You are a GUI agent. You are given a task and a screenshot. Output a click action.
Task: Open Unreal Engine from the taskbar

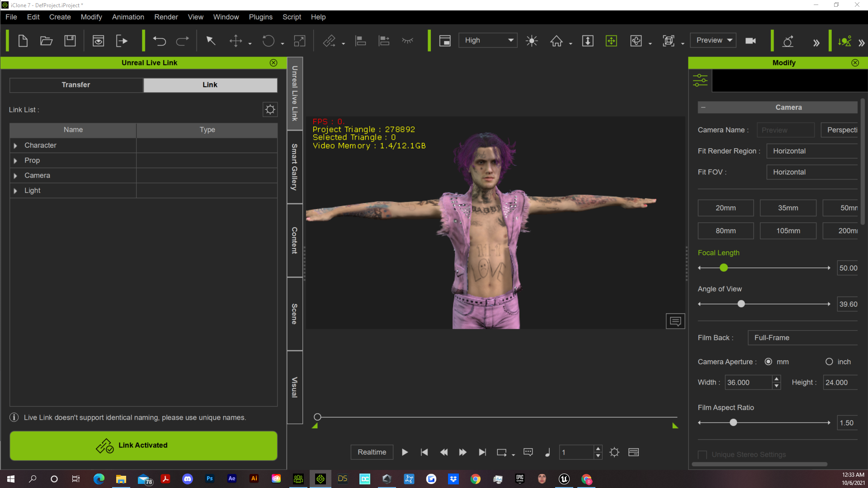(x=564, y=479)
